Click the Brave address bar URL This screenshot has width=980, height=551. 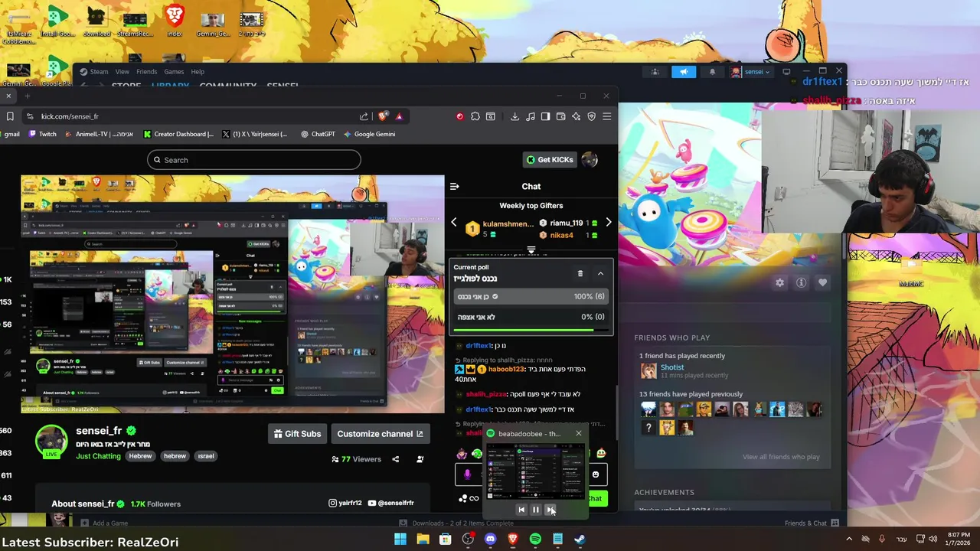[x=70, y=116]
